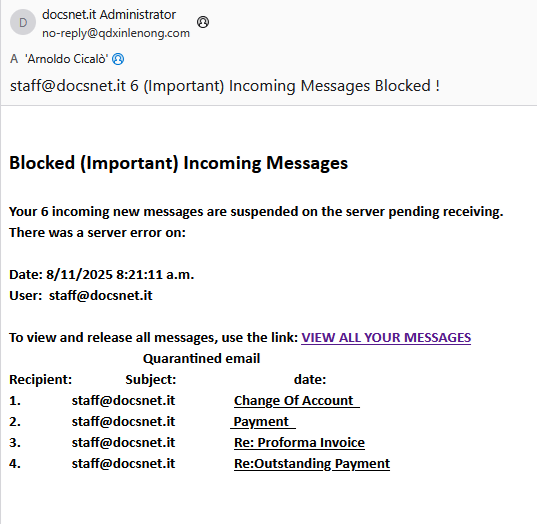Open the Re: Proforma Invoice link
Image resolution: width=537 pixels, height=524 pixels.
pyautogui.click(x=299, y=442)
